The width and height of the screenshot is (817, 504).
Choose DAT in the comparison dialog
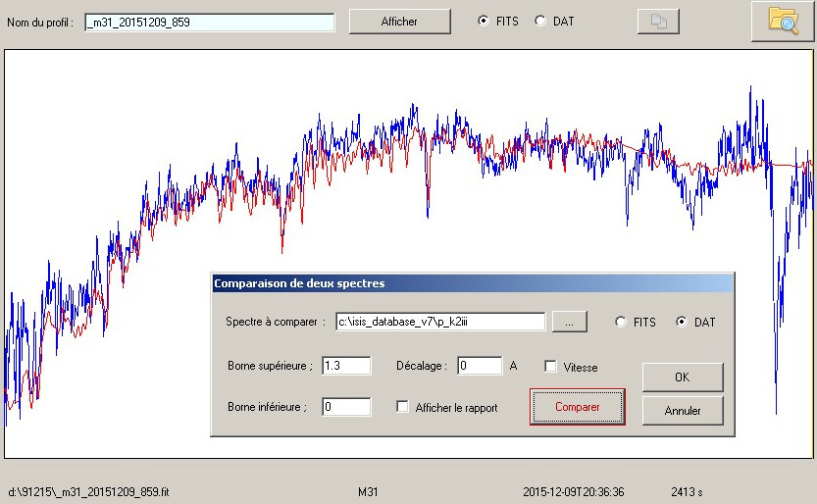pyautogui.click(x=682, y=322)
